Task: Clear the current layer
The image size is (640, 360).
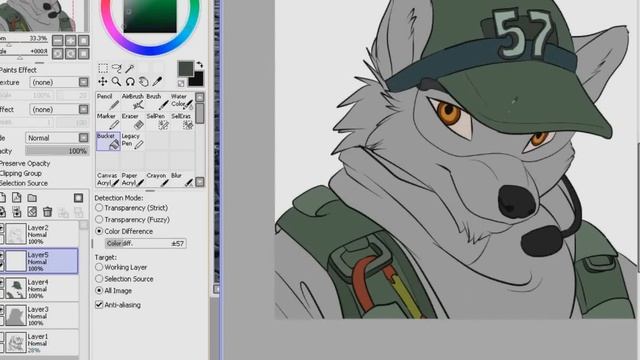Action: pyautogui.click(x=32, y=212)
